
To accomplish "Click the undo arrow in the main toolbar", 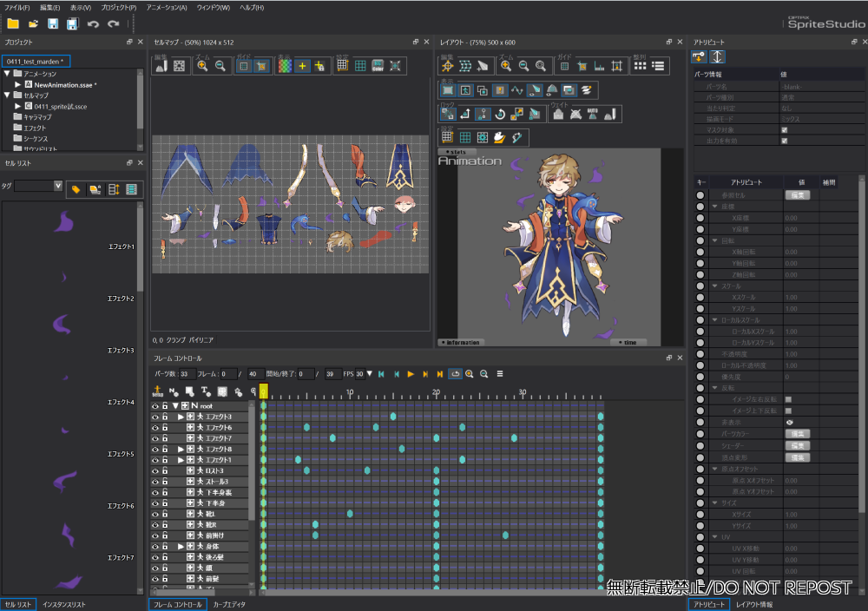I will 93,23.
